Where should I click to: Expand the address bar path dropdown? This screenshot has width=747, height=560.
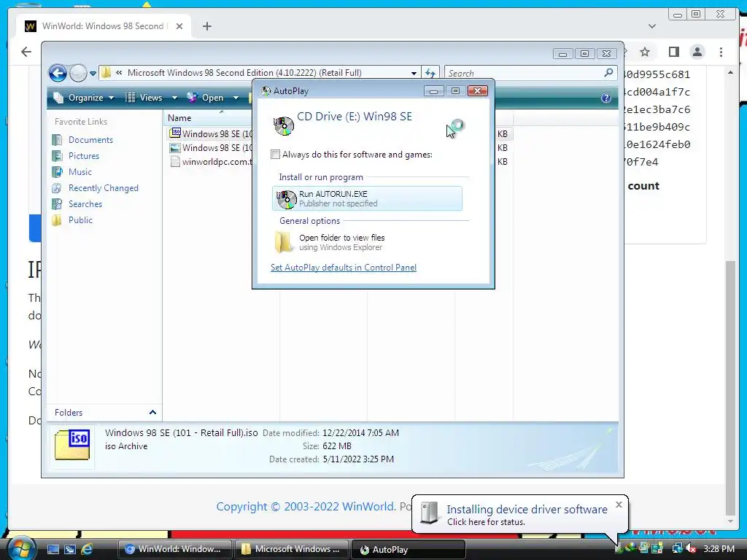coord(414,73)
